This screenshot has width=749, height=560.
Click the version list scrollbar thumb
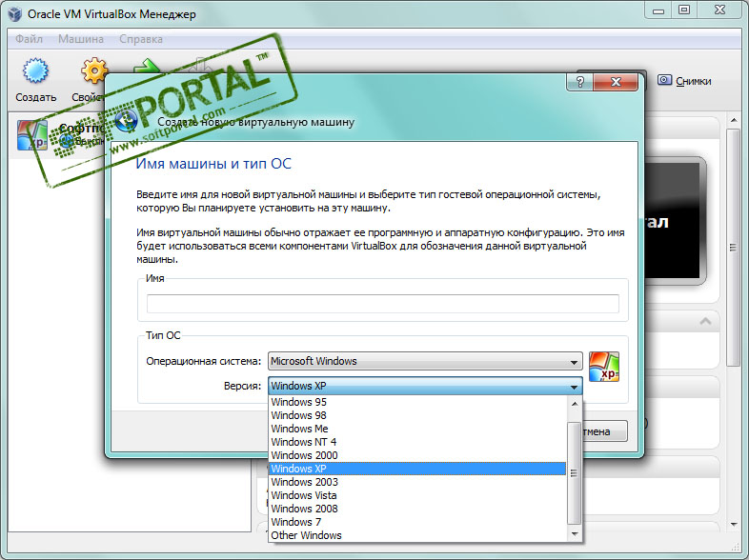[x=575, y=473]
